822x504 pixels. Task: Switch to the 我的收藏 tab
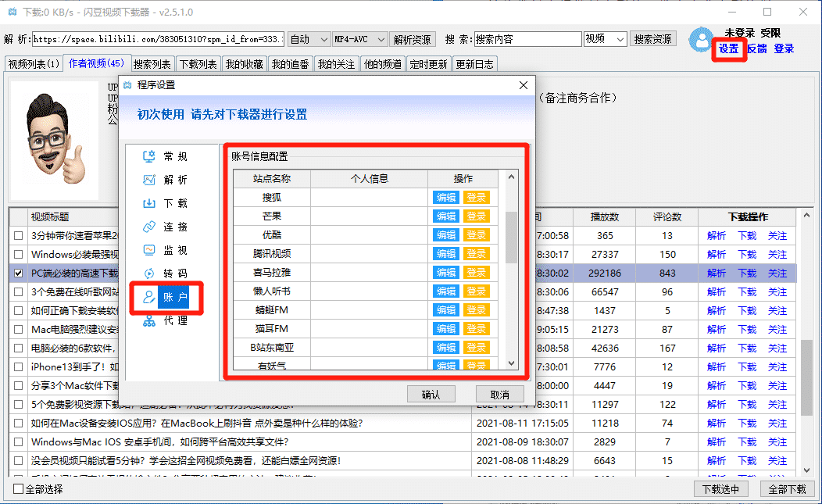(245, 64)
